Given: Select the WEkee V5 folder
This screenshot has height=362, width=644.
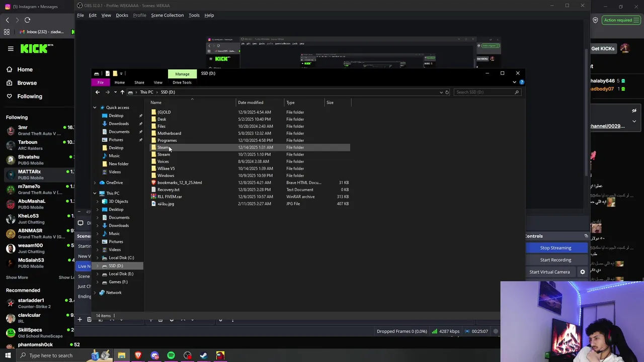Looking at the screenshot, I should (x=166, y=168).
